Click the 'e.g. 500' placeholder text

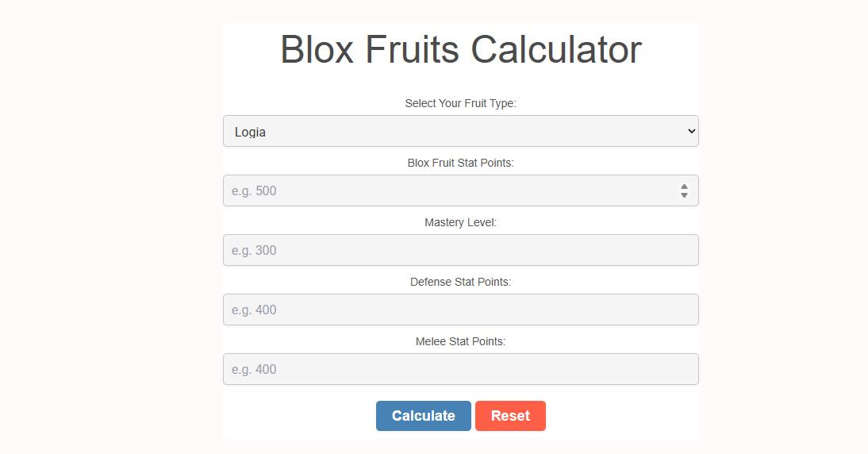[x=254, y=191]
